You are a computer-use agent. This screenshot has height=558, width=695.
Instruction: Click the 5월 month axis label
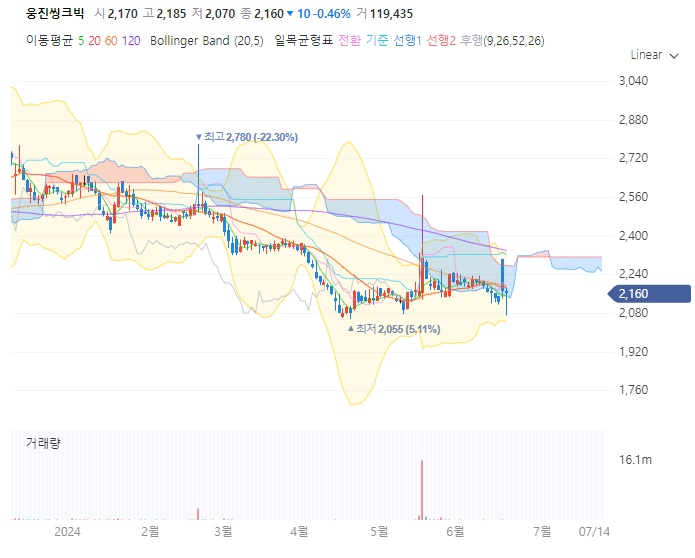tap(379, 531)
